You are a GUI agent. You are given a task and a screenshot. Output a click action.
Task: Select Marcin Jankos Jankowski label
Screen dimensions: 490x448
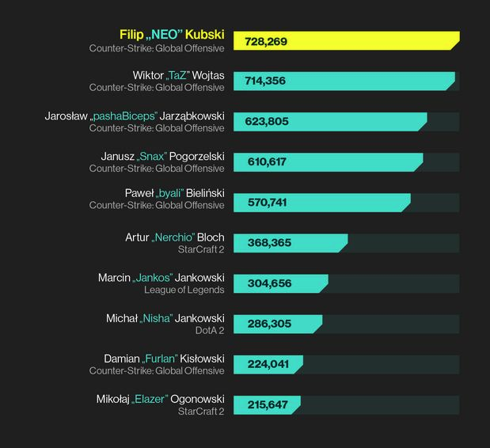(x=161, y=278)
